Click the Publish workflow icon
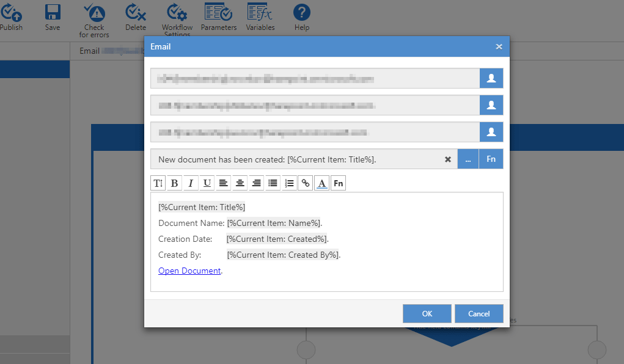Viewport: 624px width, 364px height. tap(11, 13)
